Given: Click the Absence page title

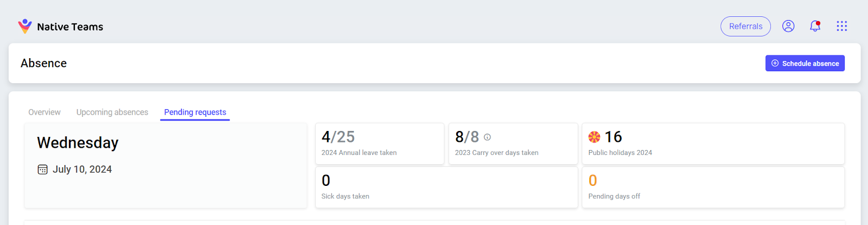Looking at the screenshot, I should pyautogui.click(x=43, y=63).
